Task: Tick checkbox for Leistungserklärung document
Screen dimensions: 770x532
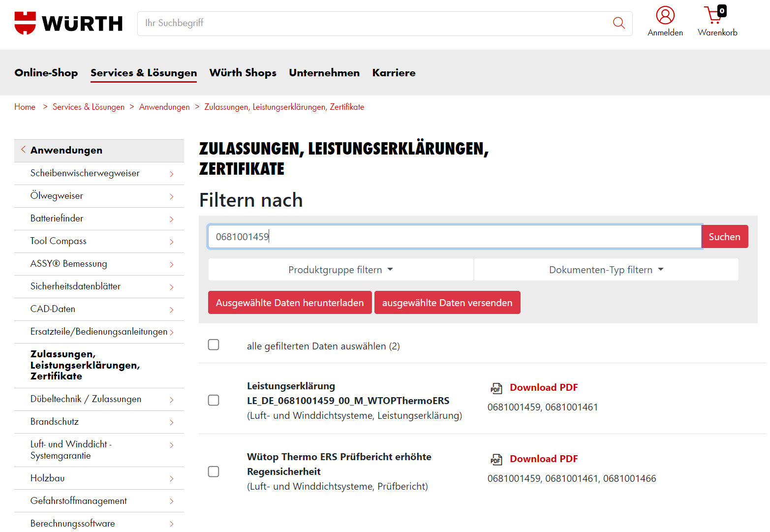Action: click(x=214, y=400)
